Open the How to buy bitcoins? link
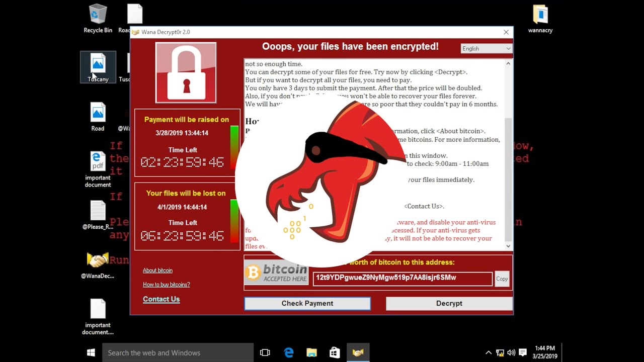This screenshot has width=644, height=362. click(167, 285)
